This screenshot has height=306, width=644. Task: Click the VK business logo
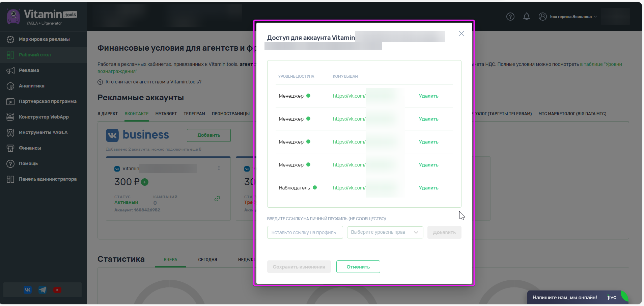137,135
